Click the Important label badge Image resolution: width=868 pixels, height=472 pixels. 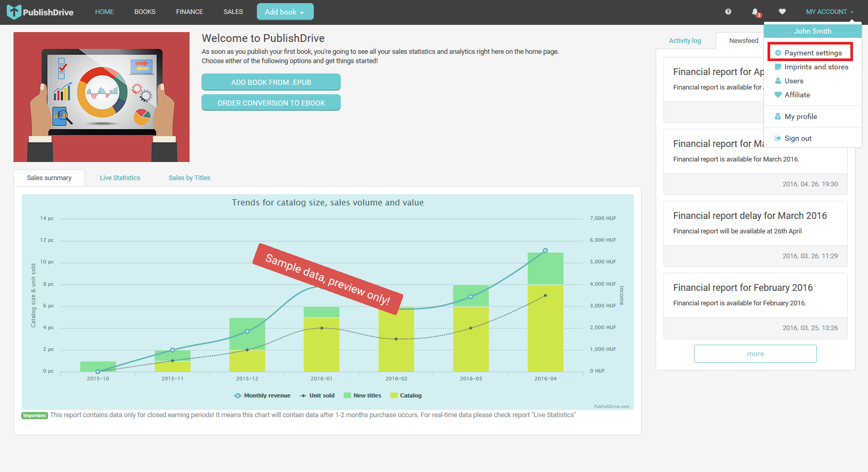coord(35,415)
